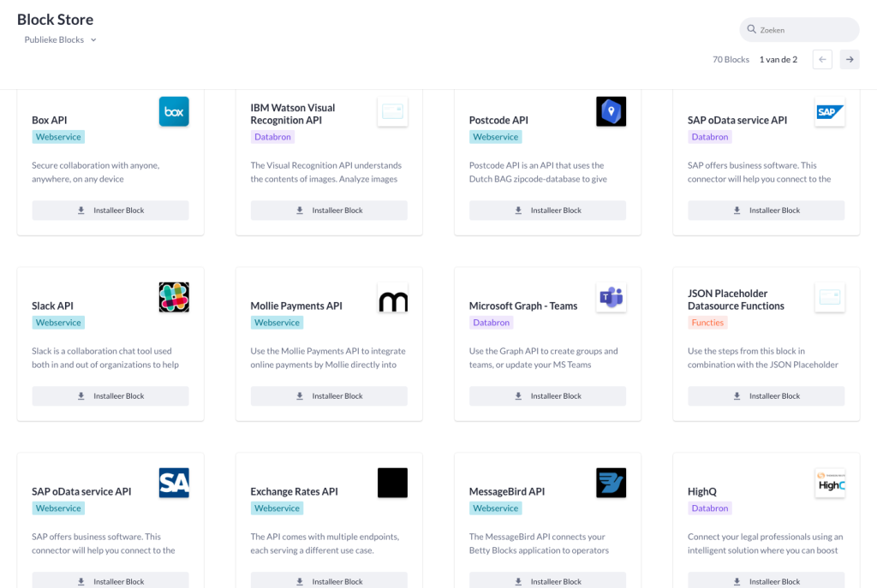Open the Slack API logo icon

pyautogui.click(x=174, y=297)
